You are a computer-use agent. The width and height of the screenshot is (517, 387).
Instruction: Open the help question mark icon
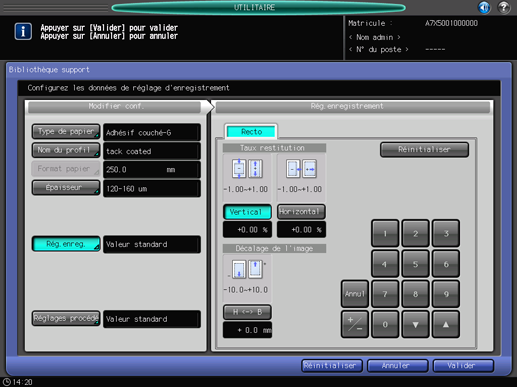click(504, 7)
